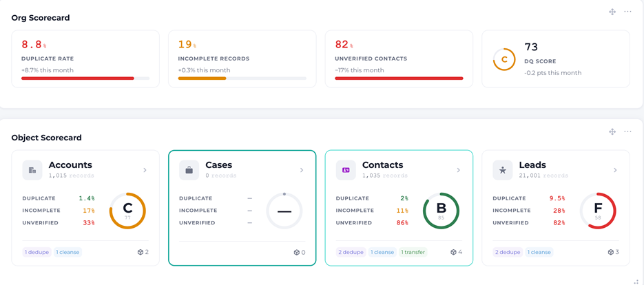Click the cube icon on Contacts card
644x285 pixels.
click(x=453, y=252)
